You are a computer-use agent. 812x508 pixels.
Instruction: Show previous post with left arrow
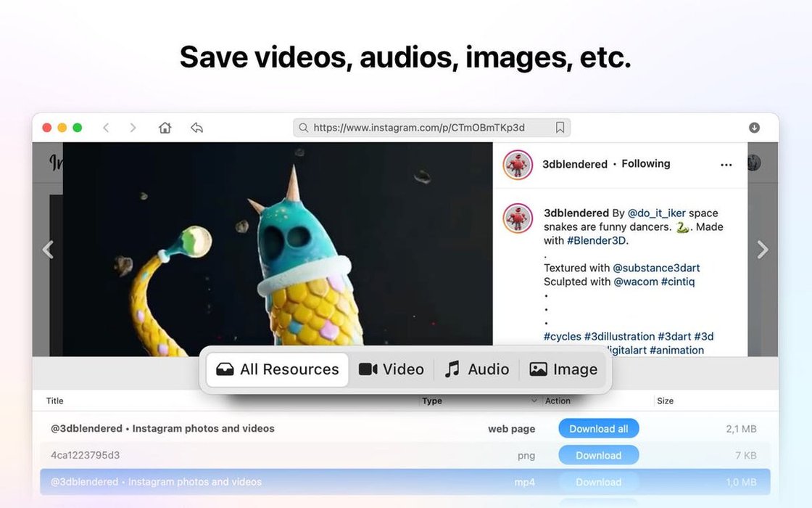click(48, 250)
